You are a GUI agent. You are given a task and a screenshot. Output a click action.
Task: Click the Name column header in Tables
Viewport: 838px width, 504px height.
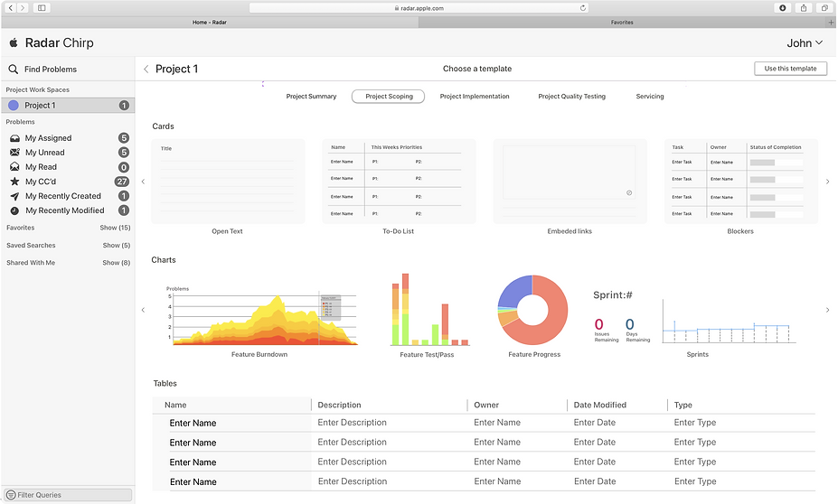point(175,406)
